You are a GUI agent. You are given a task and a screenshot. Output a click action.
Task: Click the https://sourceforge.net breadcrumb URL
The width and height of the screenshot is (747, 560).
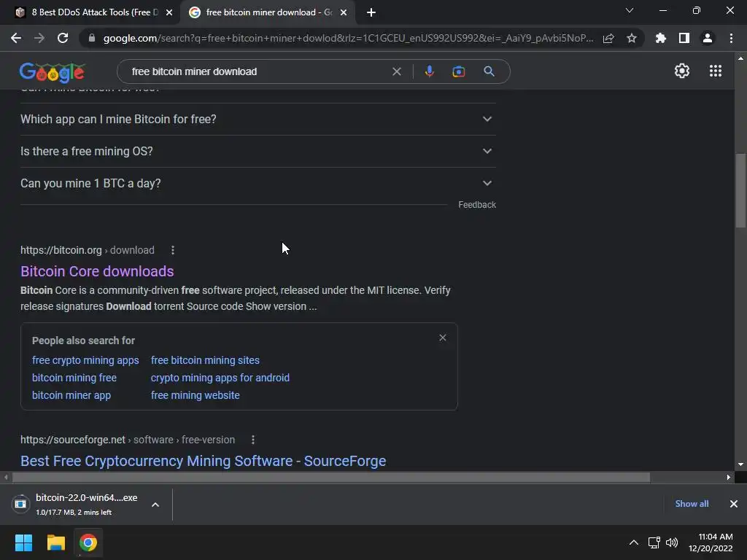[73, 440]
